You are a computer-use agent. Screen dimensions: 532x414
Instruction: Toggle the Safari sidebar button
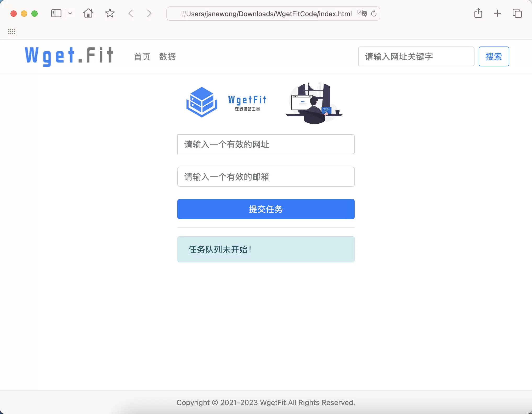[x=56, y=13]
